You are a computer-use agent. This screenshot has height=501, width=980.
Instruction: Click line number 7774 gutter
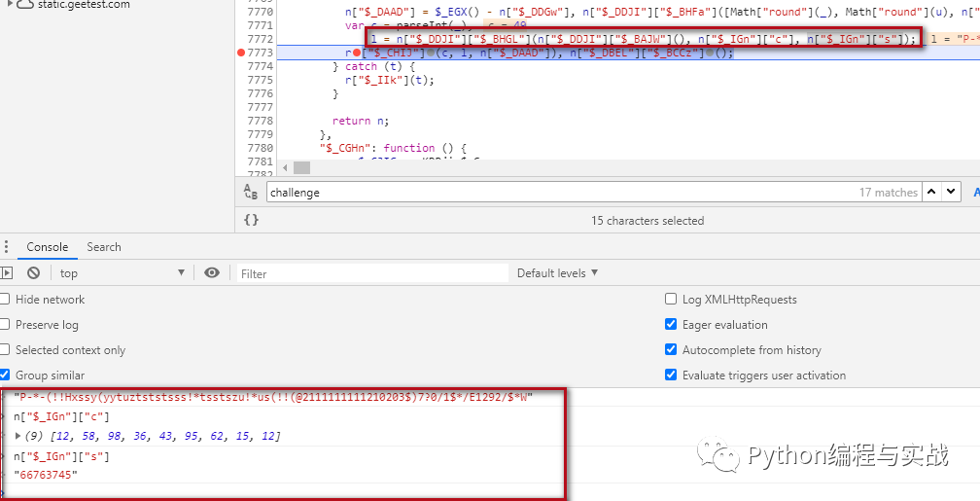(260, 66)
